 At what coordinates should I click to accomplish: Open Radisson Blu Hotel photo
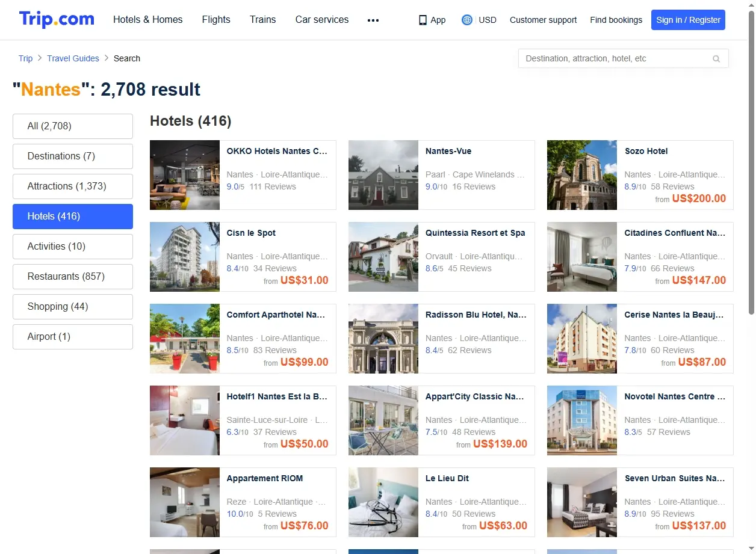pos(383,339)
